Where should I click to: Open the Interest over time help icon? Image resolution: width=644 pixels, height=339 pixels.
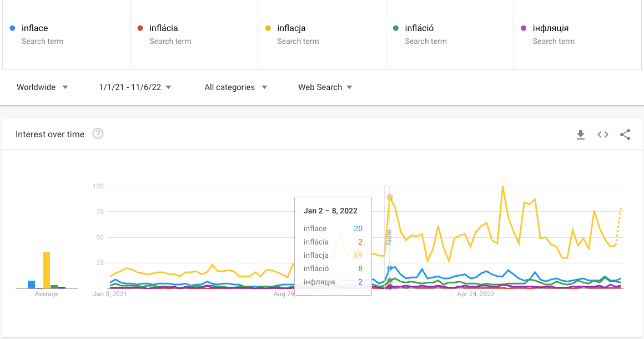tap(98, 134)
